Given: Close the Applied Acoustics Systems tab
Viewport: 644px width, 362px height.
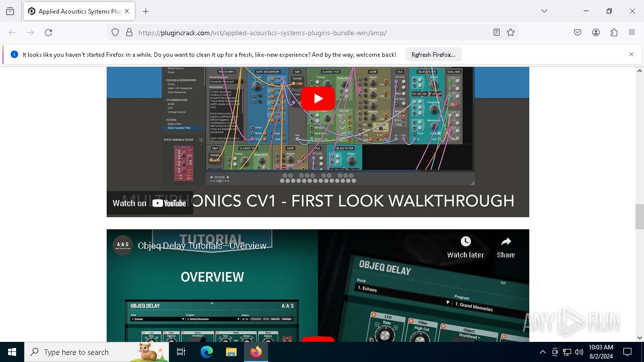Looking at the screenshot, I should pos(127,11).
